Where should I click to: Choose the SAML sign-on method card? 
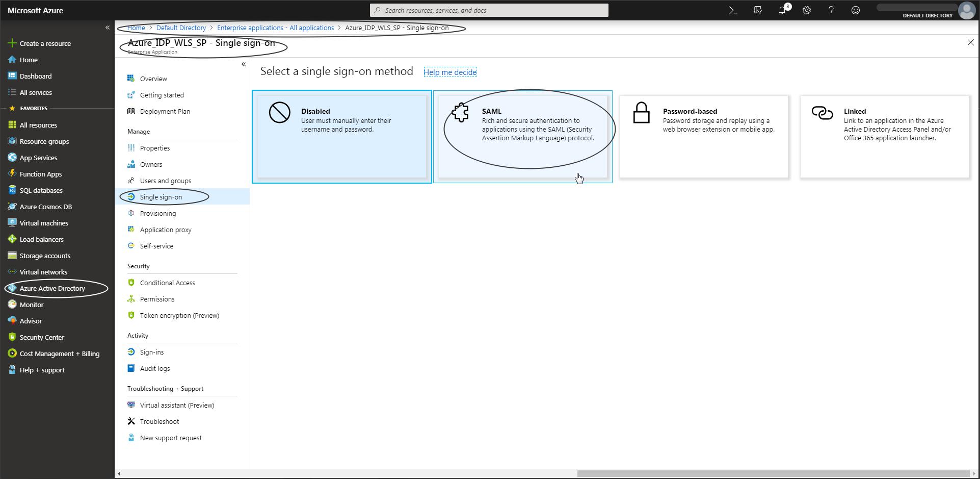click(x=522, y=137)
